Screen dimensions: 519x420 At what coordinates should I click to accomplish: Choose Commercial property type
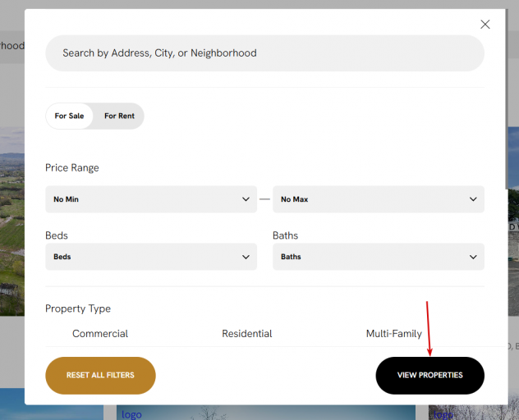(x=100, y=333)
